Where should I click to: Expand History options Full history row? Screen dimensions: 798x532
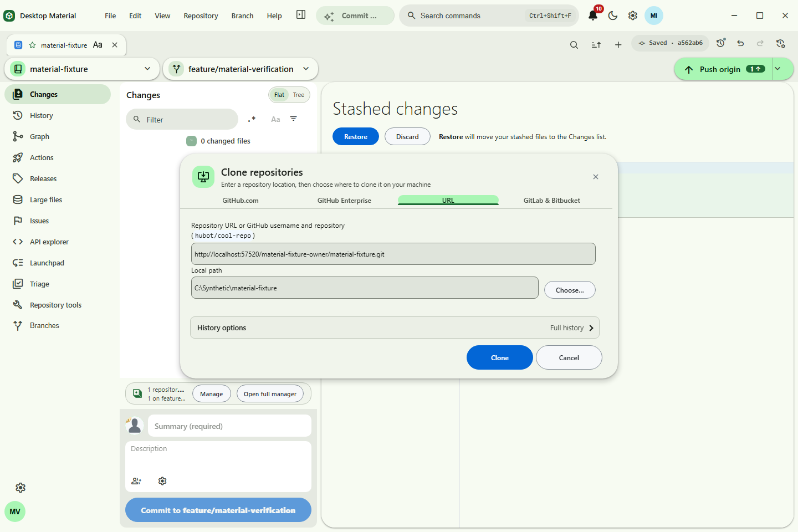point(395,328)
